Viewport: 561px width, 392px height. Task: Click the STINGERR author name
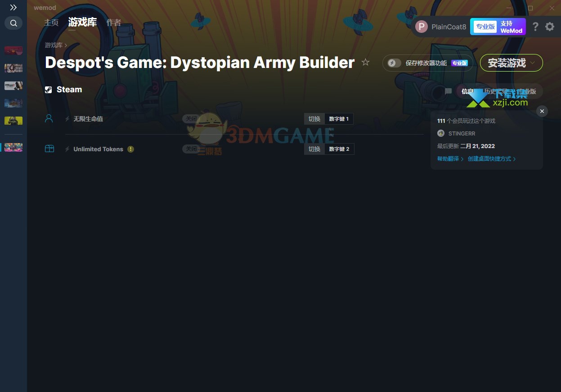[462, 134]
